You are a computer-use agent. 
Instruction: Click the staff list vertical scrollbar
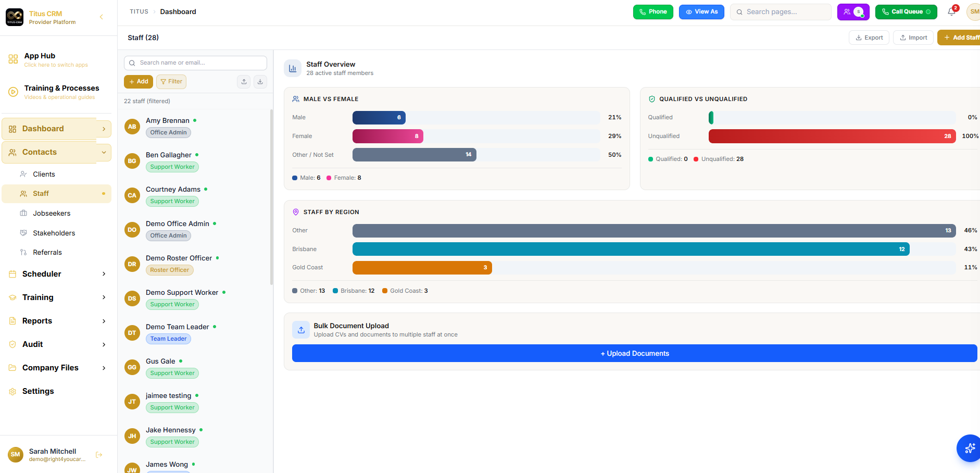pos(271,197)
